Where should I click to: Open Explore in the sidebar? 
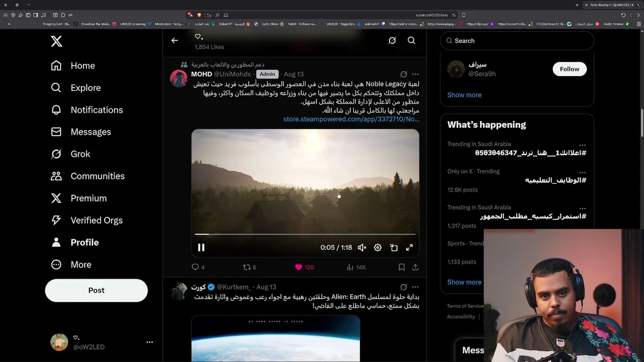[76, 87]
